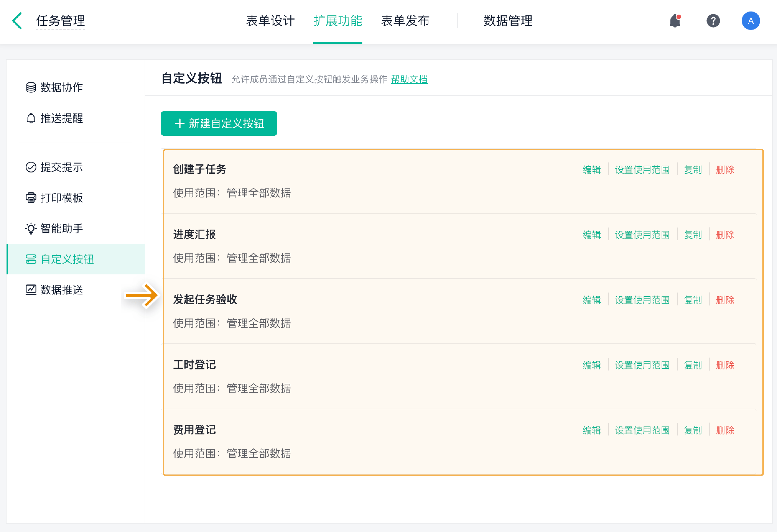Screen dimensions: 777x532
Task: Open the notification bell
Action: pos(675,21)
